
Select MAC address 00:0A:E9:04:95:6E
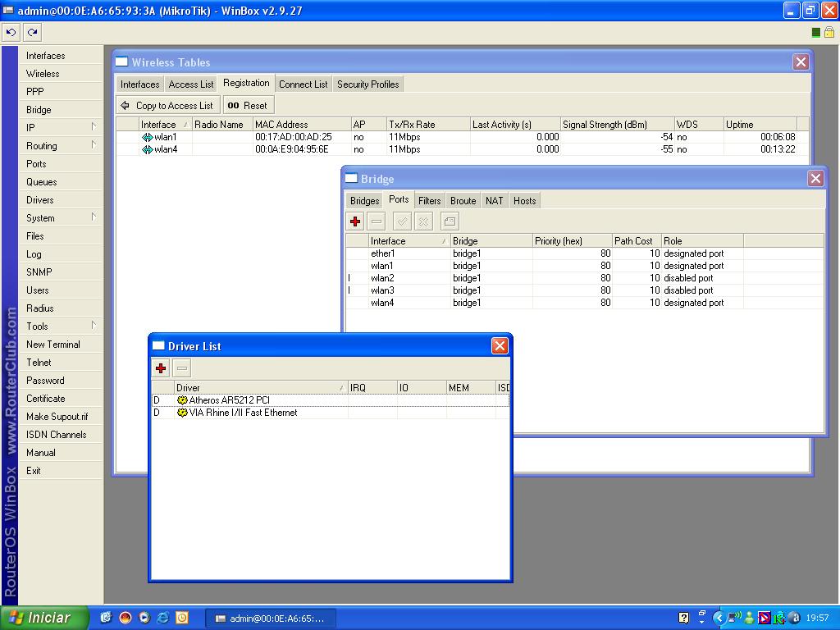click(292, 149)
